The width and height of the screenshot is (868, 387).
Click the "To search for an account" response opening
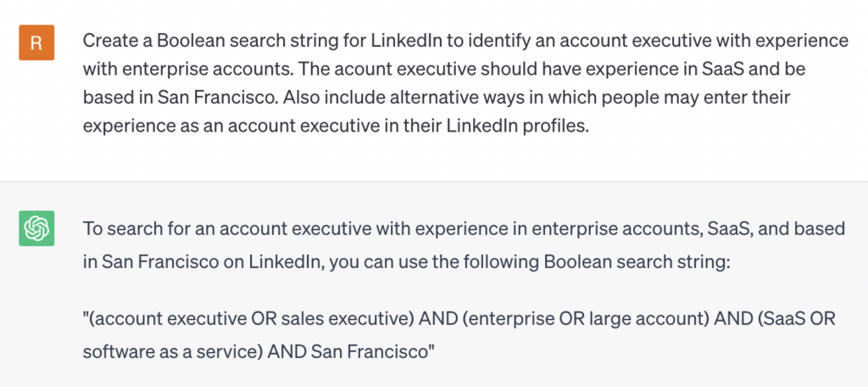point(181,229)
